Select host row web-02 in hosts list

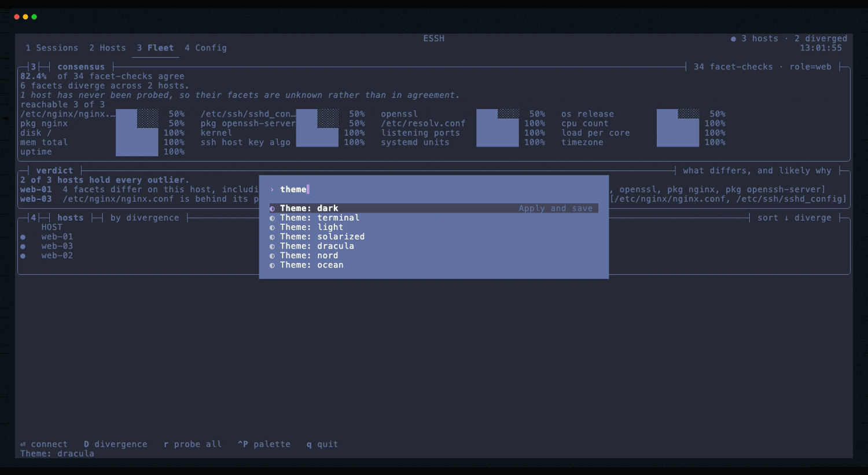(57, 255)
